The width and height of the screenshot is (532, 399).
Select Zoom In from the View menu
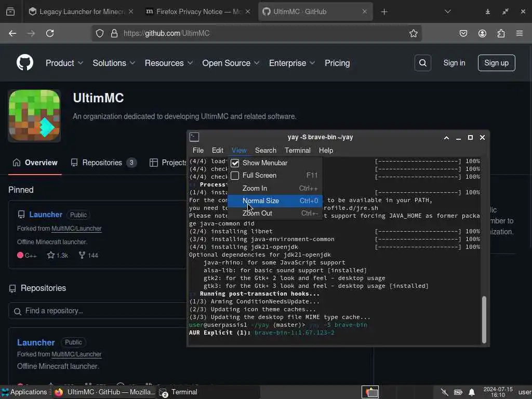click(275, 188)
